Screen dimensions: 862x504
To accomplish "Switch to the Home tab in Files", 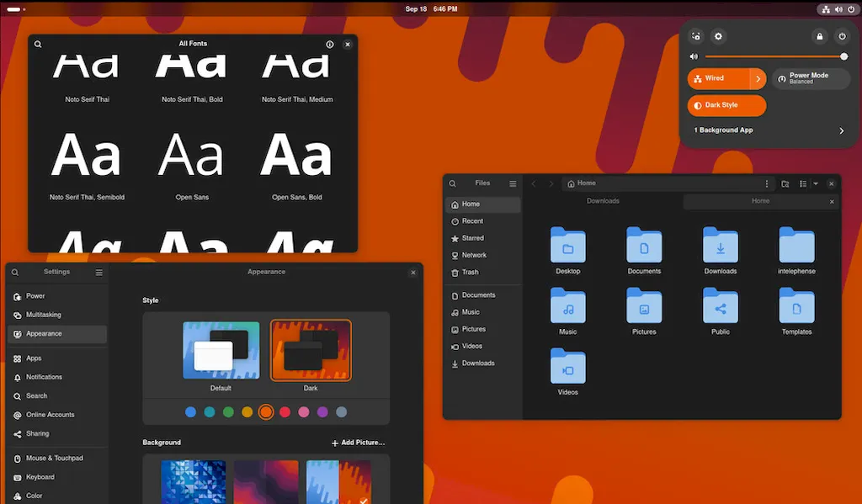I will pos(761,201).
